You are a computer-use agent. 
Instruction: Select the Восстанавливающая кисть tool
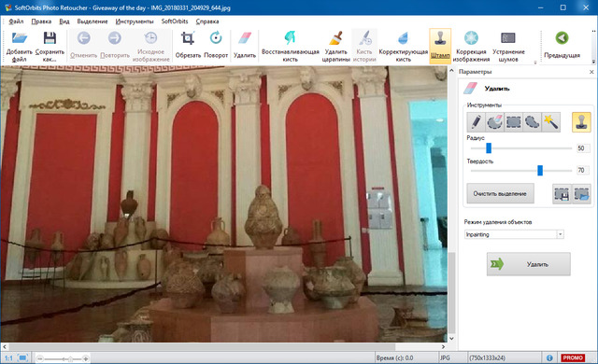[x=291, y=46]
